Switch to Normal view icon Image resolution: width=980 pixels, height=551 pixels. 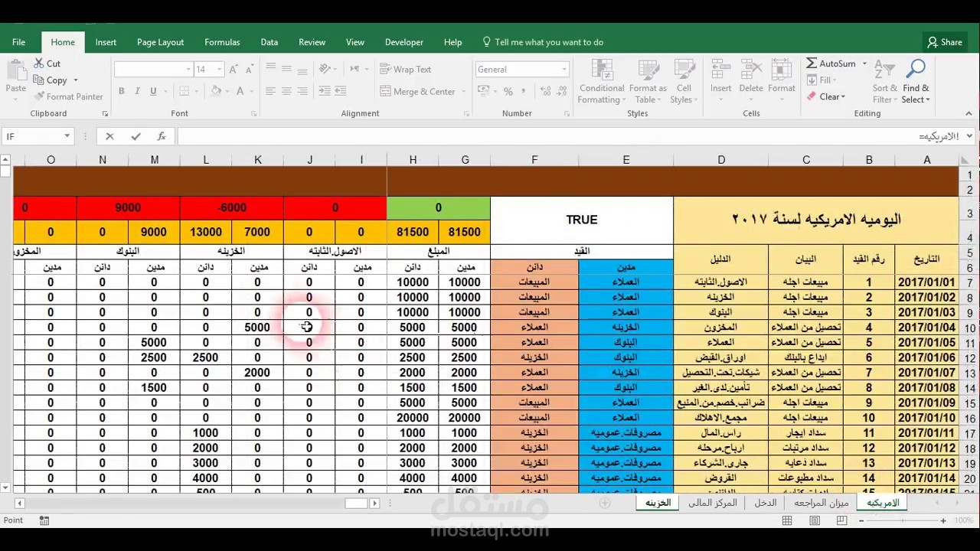(x=787, y=520)
